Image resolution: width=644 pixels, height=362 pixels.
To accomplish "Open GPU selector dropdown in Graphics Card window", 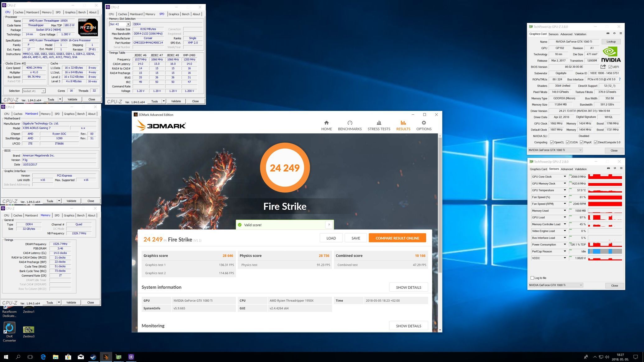I will (x=555, y=150).
